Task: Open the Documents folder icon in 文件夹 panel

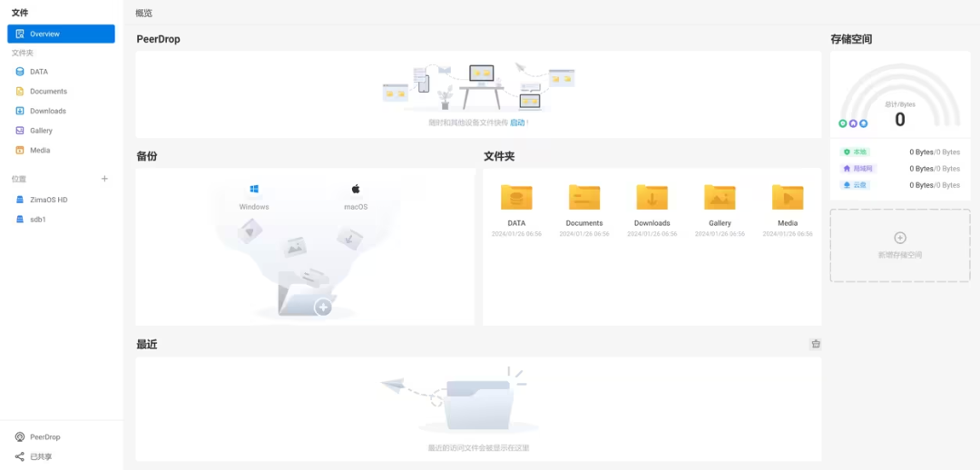Action: coord(583,197)
